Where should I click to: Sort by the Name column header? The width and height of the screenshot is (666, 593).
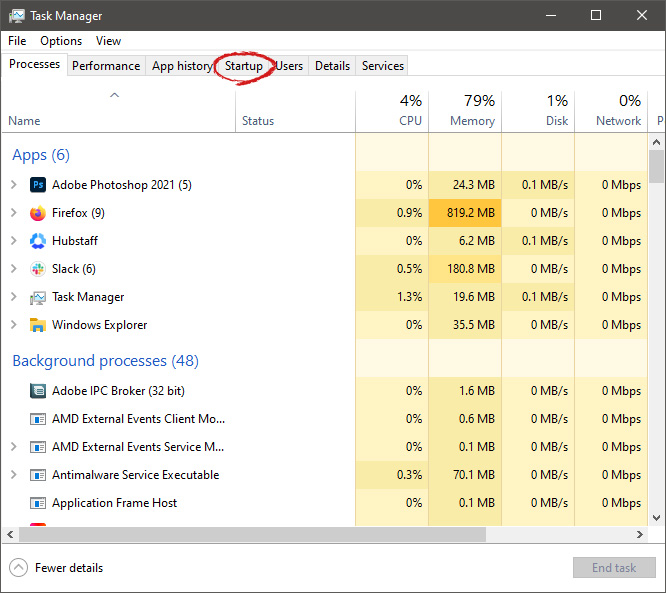pyautogui.click(x=119, y=111)
